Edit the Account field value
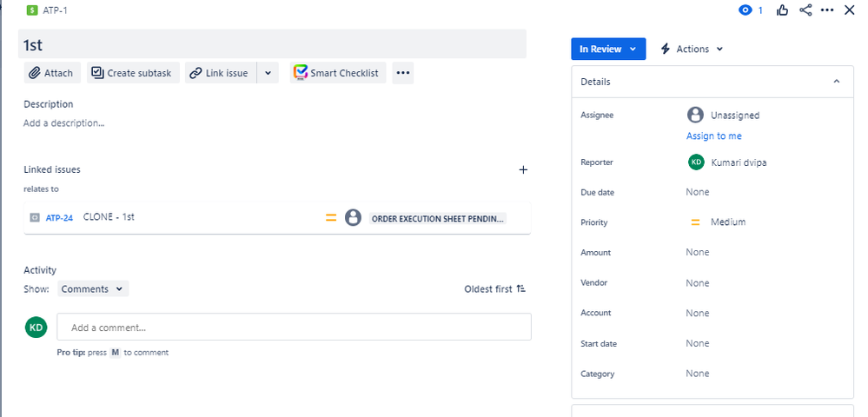This screenshot has width=868, height=417. coord(697,313)
